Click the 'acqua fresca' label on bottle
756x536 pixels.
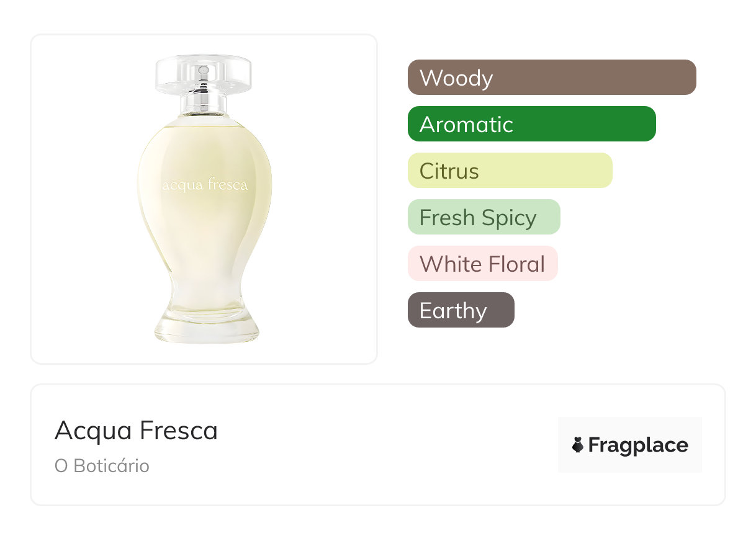coord(204,185)
